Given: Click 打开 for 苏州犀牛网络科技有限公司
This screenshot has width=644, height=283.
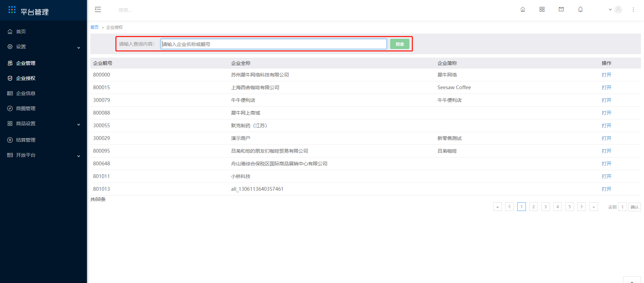Looking at the screenshot, I should coord(607,75).
